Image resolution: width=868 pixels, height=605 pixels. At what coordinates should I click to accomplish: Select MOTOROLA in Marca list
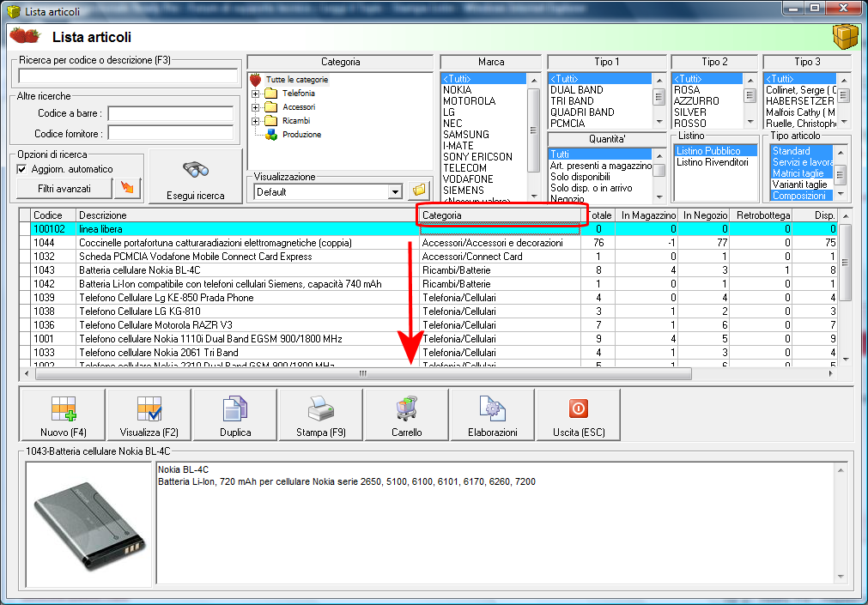484,101
